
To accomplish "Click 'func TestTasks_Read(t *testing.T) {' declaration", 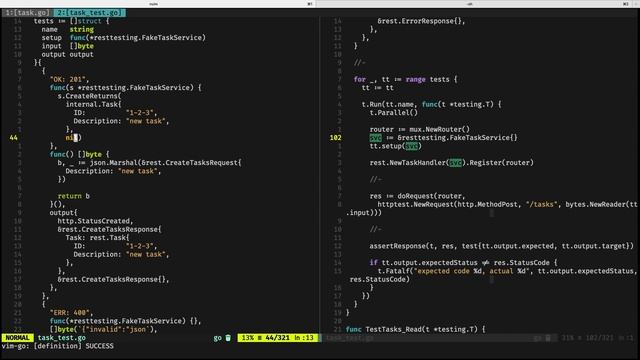I will pos(415,329).
